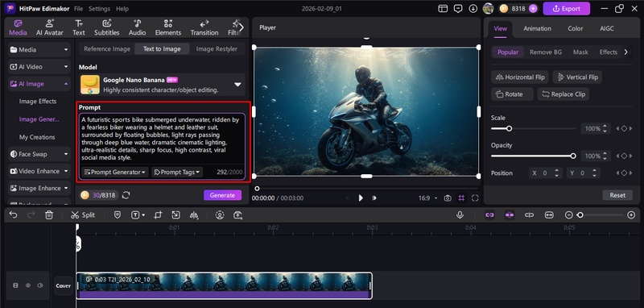The image size is (644, 308).
Task: Reset the view properties
Action: tap(617, 195)
